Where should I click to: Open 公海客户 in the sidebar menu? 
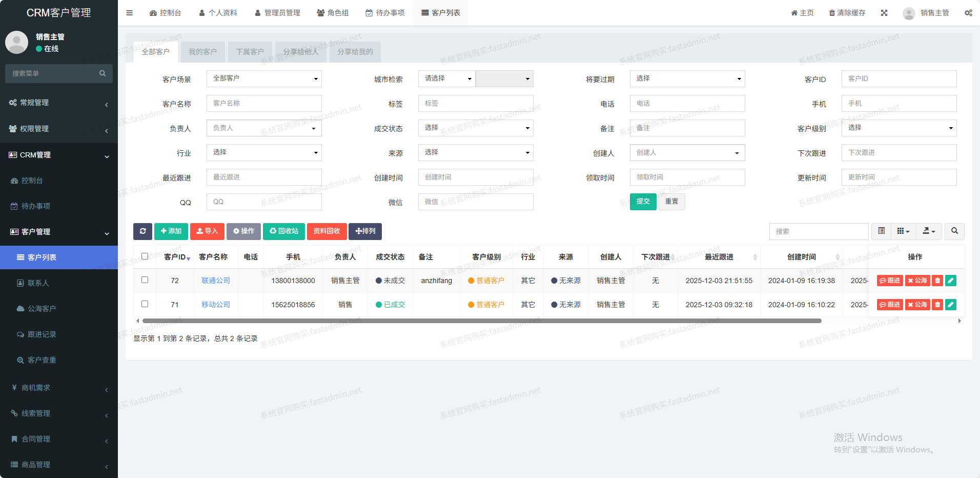click(42, 309)
